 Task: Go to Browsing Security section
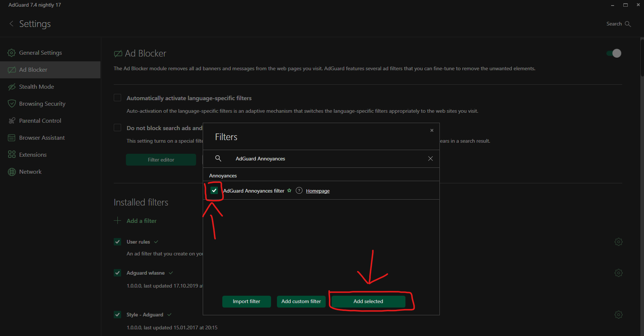coord(50,104)
